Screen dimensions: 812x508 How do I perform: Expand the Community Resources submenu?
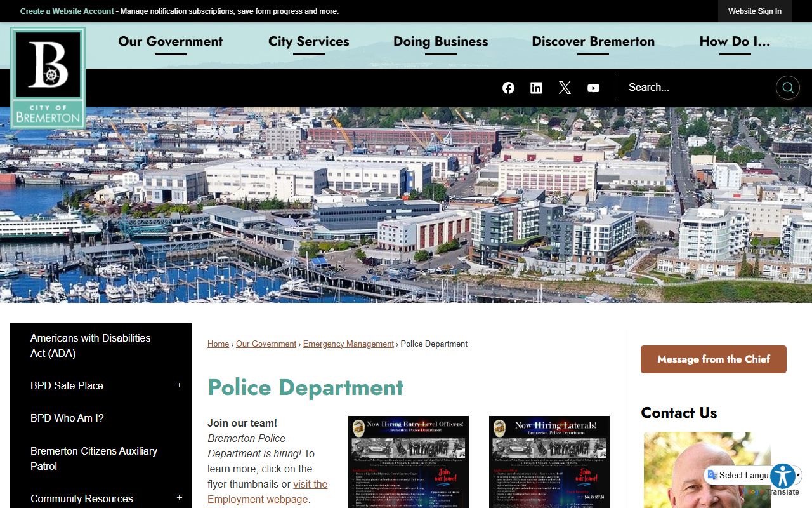click(180, 498)
